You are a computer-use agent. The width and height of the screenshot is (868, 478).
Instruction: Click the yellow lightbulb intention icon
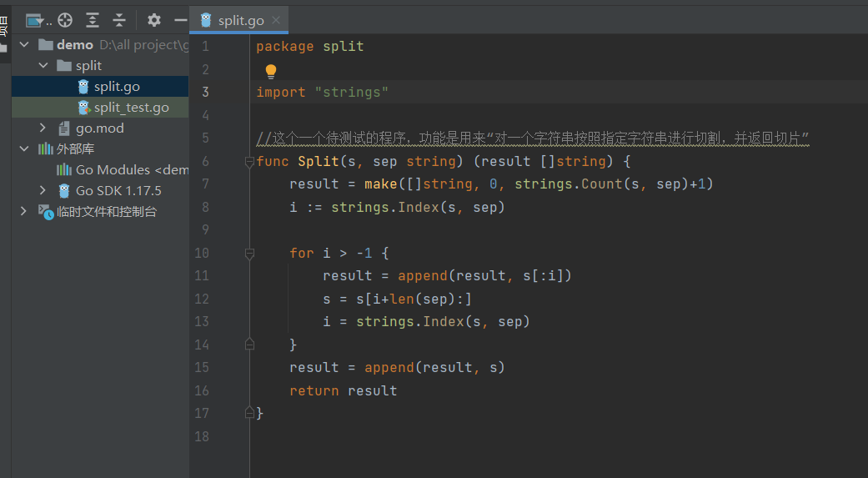pyautogui.click(x=270, y=72)
